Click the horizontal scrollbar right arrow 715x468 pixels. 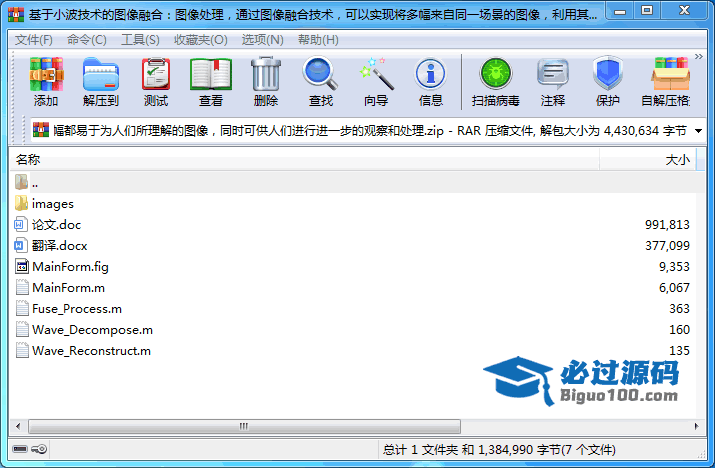coord(696,426)
